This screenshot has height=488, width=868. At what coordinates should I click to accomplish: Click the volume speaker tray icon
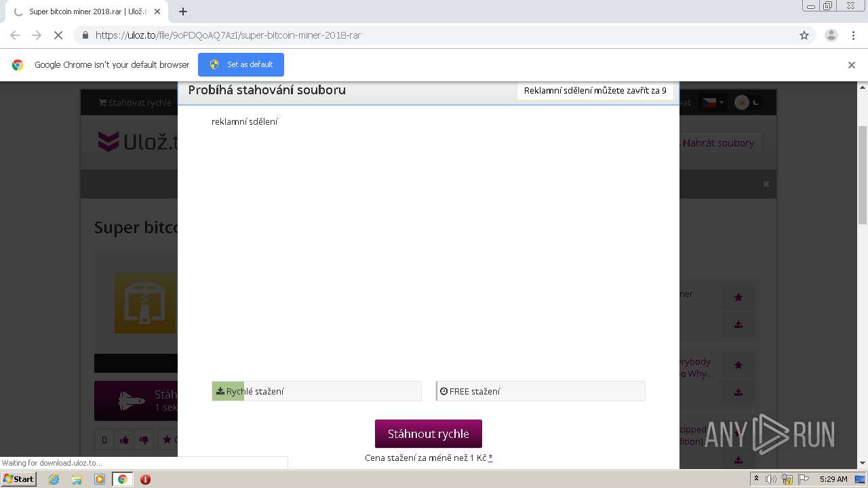tap(771, 479)
